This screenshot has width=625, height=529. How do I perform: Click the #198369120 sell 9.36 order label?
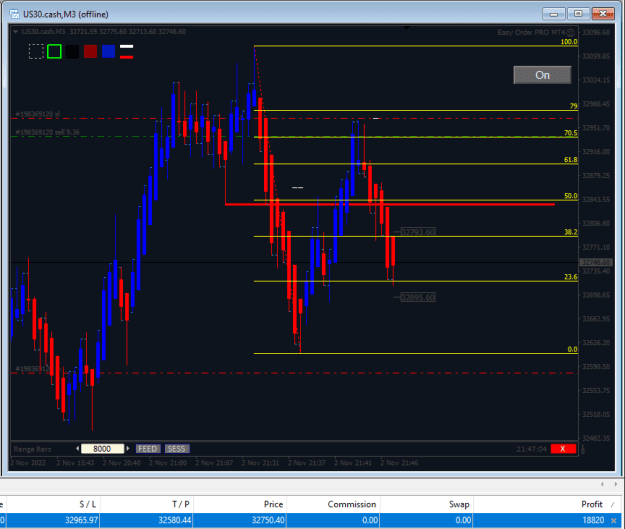click(x=47, y=132)
